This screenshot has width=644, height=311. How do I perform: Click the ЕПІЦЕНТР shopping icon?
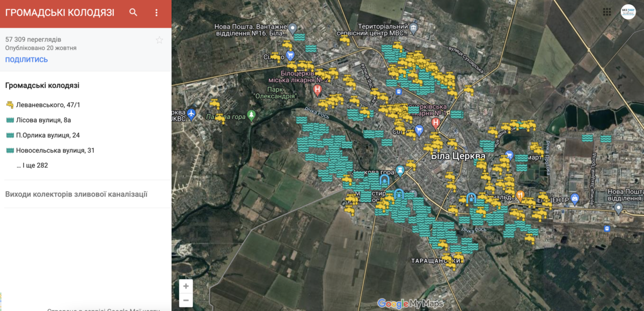[x=575, y=198]
